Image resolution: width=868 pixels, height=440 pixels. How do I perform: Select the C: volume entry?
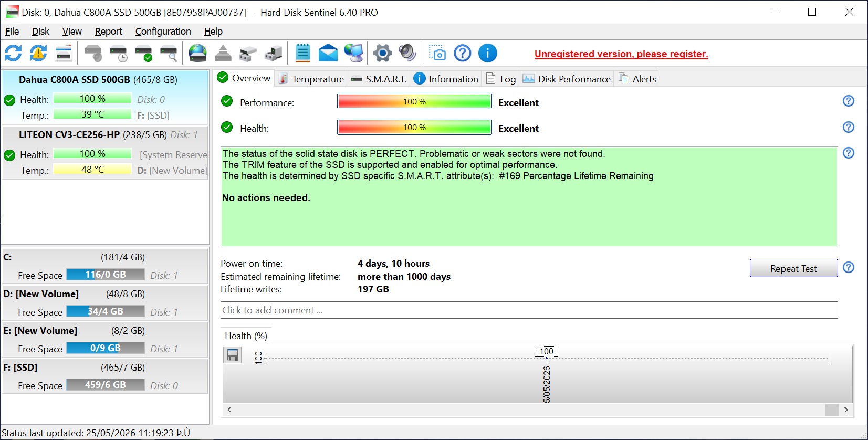[x=105, y=266]
